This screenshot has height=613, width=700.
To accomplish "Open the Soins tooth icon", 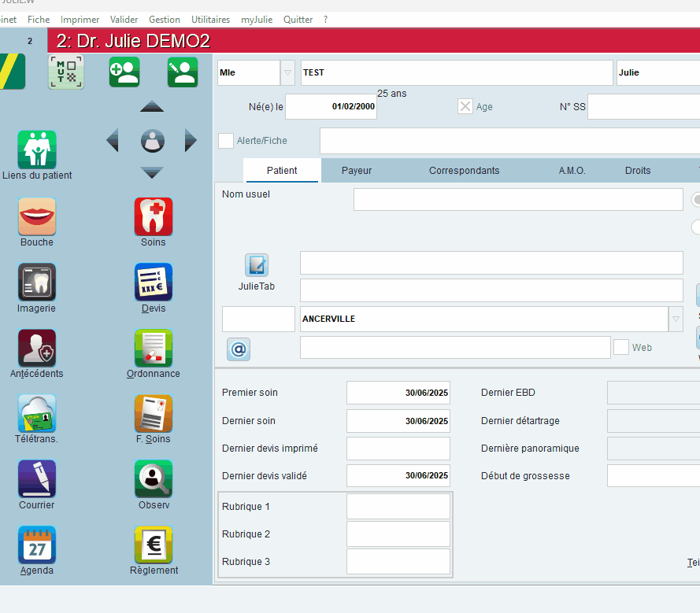I will coord(153,216).
